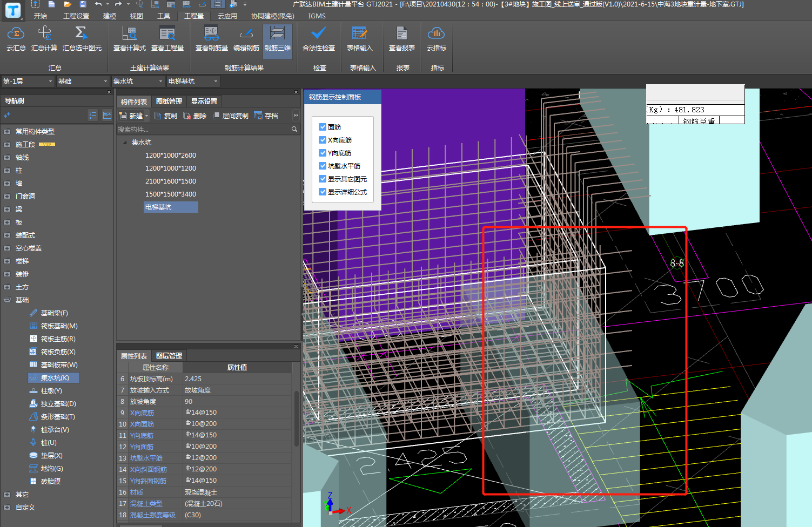Click the 放坡角度 value 90 cell
This screenshot has width=812, height=527.
[237, 401]
